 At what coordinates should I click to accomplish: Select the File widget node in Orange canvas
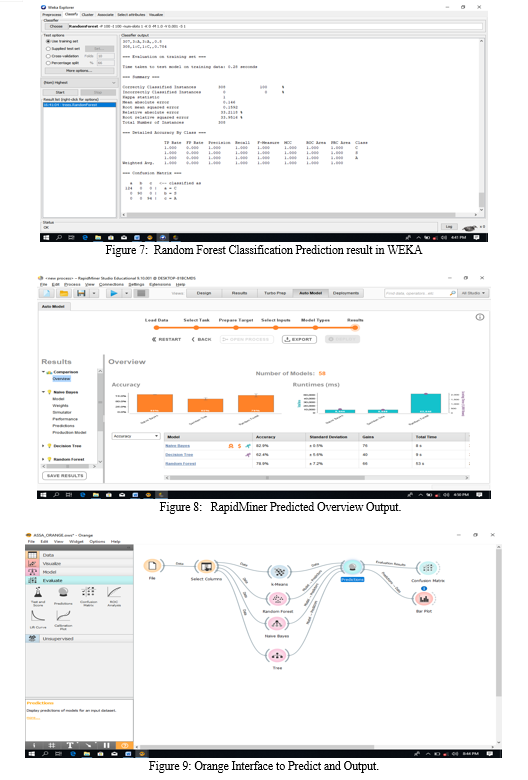[x=152, y=566]
